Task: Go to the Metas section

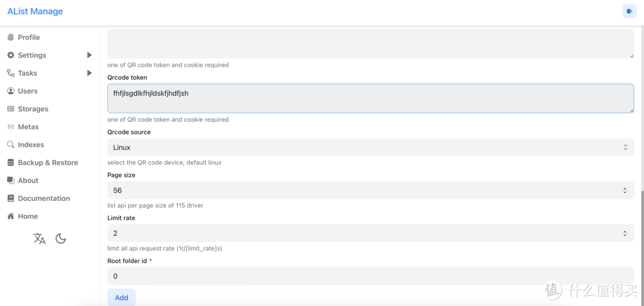Action: pos(28,127)
